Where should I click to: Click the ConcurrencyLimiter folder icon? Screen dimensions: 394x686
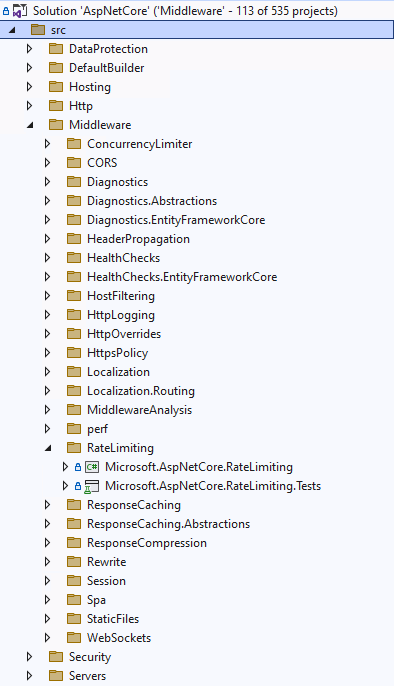click(74, 144)
